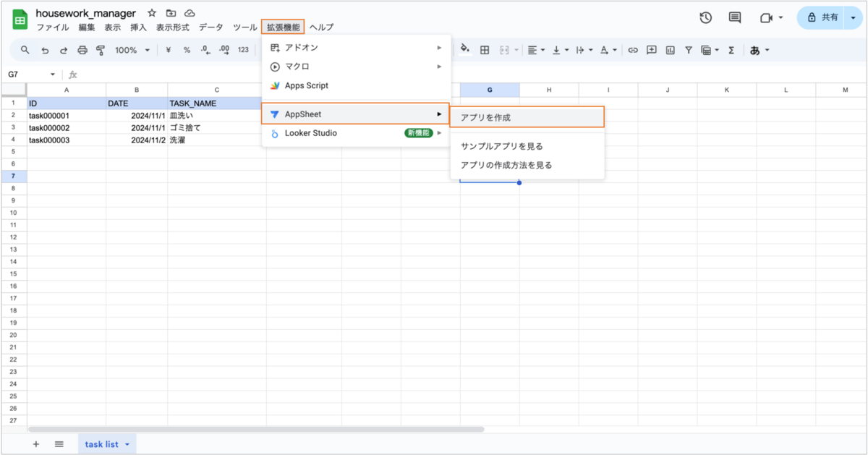This screenshot has width=868, height=455.
Task: Select the paint format tool
Action: [x=101, y=50]
